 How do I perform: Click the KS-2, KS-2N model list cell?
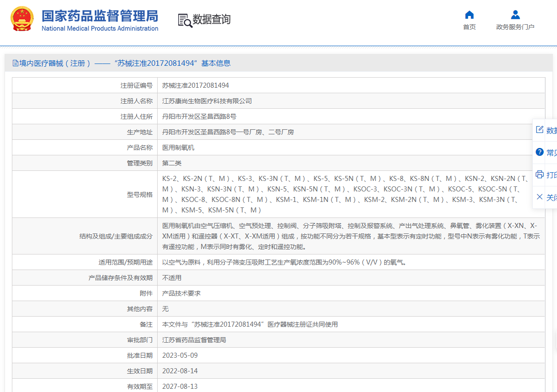(351, 194)
